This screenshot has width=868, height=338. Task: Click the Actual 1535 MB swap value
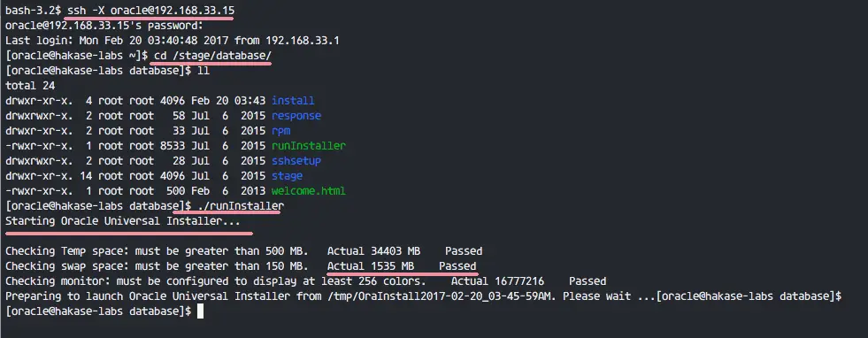click(371, 266)
